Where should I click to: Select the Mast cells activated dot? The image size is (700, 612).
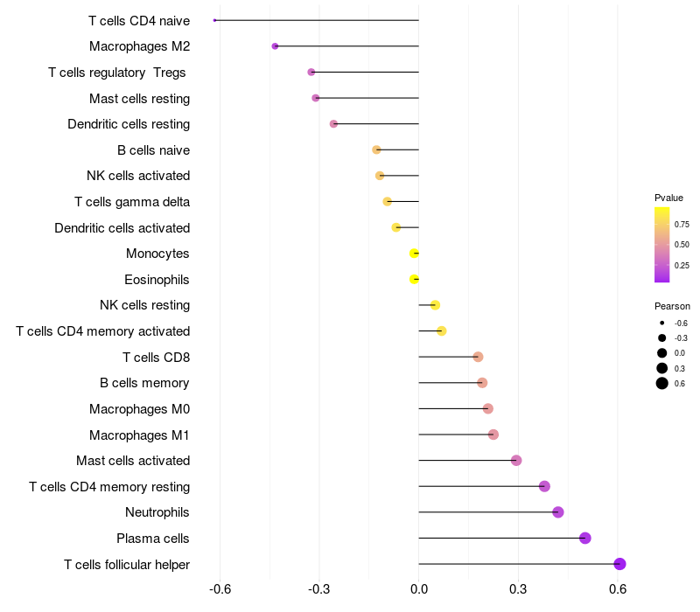(x=516, y=461)
